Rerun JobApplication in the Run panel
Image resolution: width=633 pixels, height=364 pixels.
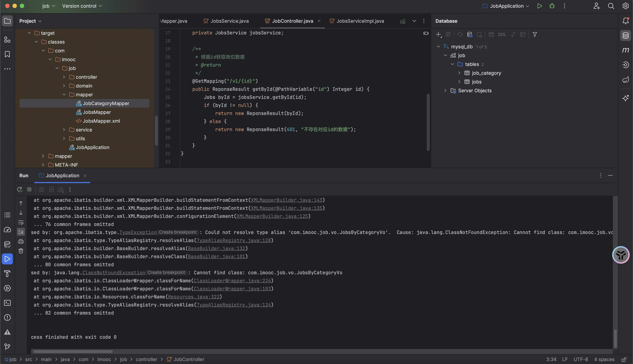tap(20, 190)
